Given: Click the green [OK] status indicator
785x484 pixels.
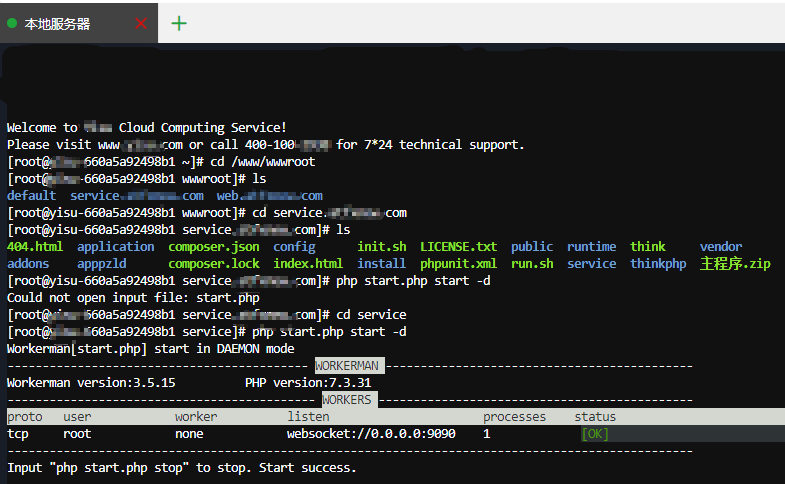Looking at the screenshot, I should [x=595, y=434].
